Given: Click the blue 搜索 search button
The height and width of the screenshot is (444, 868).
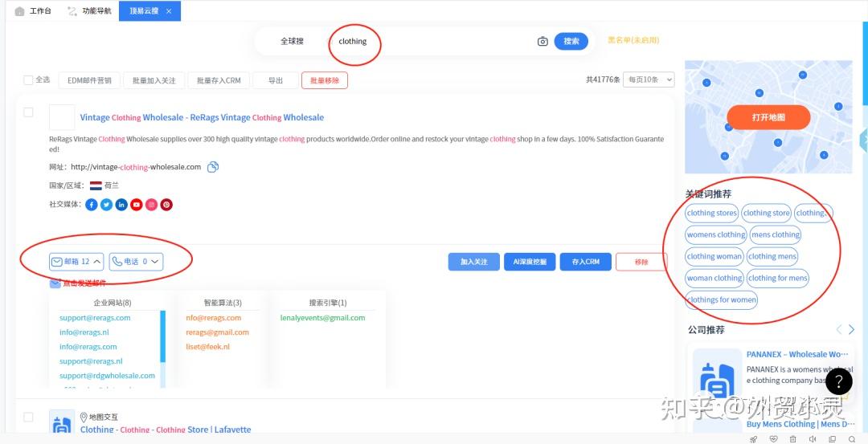Looking at the screenshot, I should pyautogui.click(x=571, y=42).
